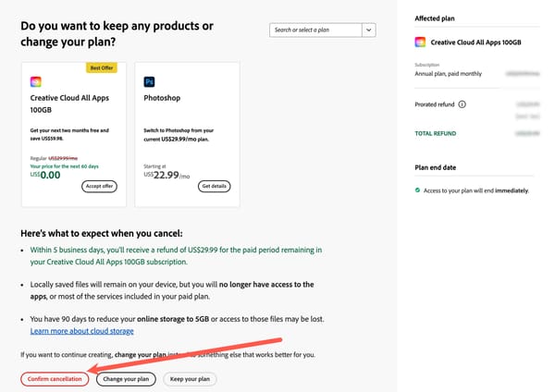555x392 pixels.
Task: Click the yellow Best Offer badge
Action: pyautogui.click(x=101, y=67)
